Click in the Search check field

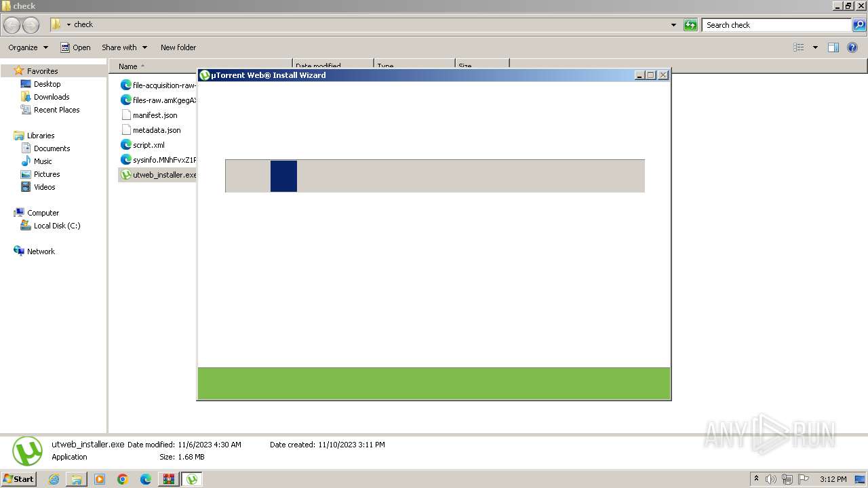tap(777, 25)
